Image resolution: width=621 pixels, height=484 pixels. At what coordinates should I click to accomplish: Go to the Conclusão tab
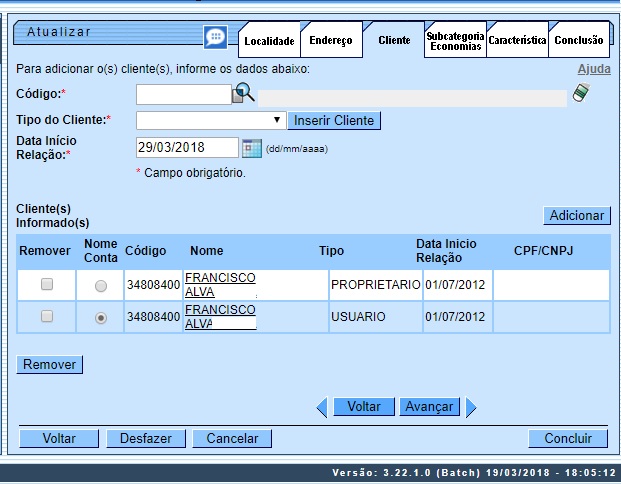[x=579, y=41]
